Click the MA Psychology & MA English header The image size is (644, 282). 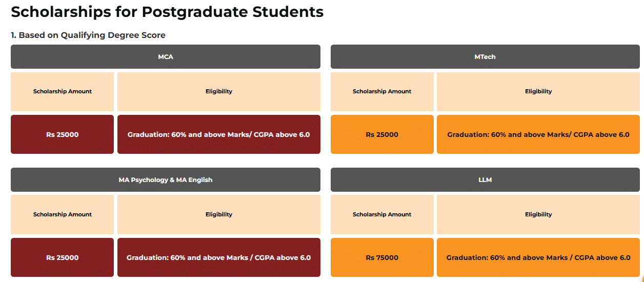click(166, 180)
